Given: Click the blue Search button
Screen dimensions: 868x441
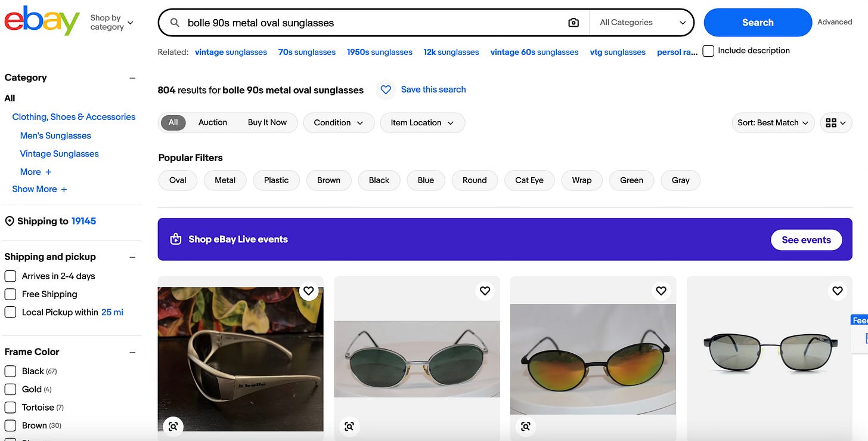Looking at the screenshot, I should coord(758,23).
